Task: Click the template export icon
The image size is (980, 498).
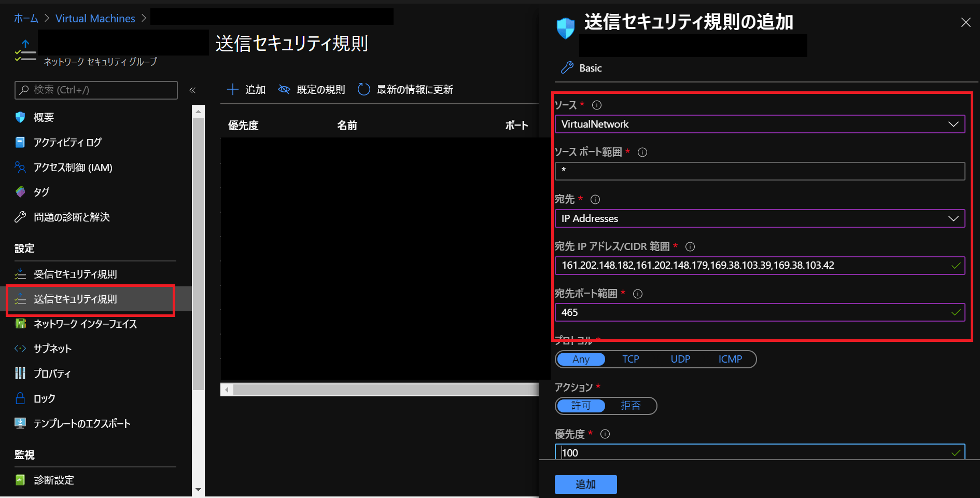Action: 20,423
